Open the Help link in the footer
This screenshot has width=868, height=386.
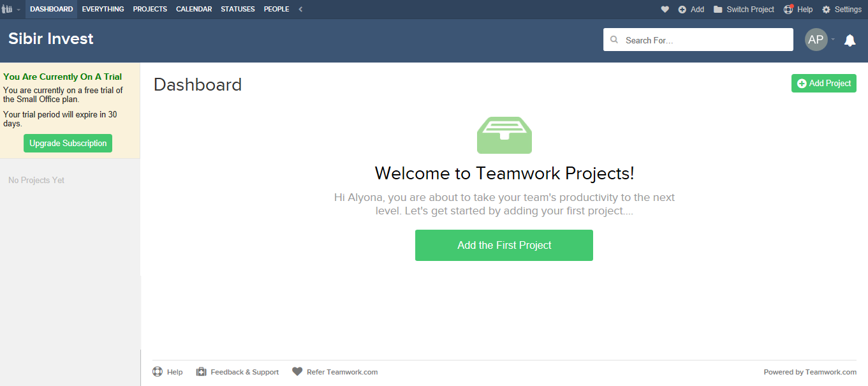[168, 372]
